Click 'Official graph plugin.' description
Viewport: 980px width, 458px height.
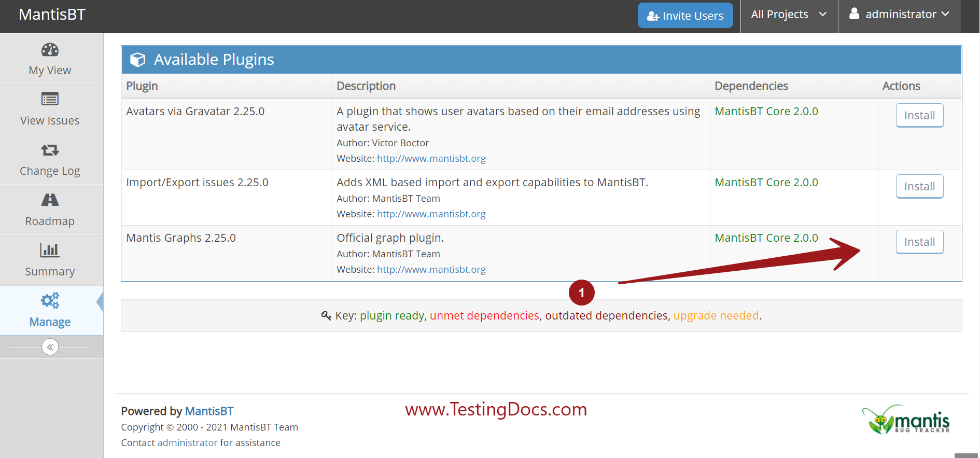click(x=390, y=238)
